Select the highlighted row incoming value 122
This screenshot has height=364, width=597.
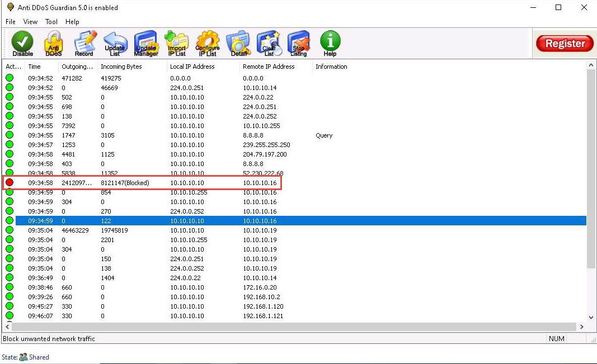tap(106, 221)
